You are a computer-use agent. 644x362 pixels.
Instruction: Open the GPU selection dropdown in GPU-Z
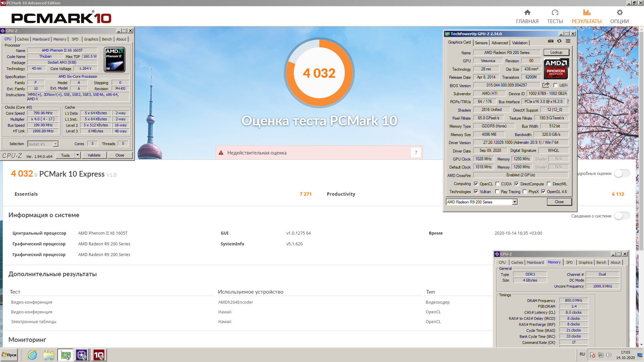point(481,202)
